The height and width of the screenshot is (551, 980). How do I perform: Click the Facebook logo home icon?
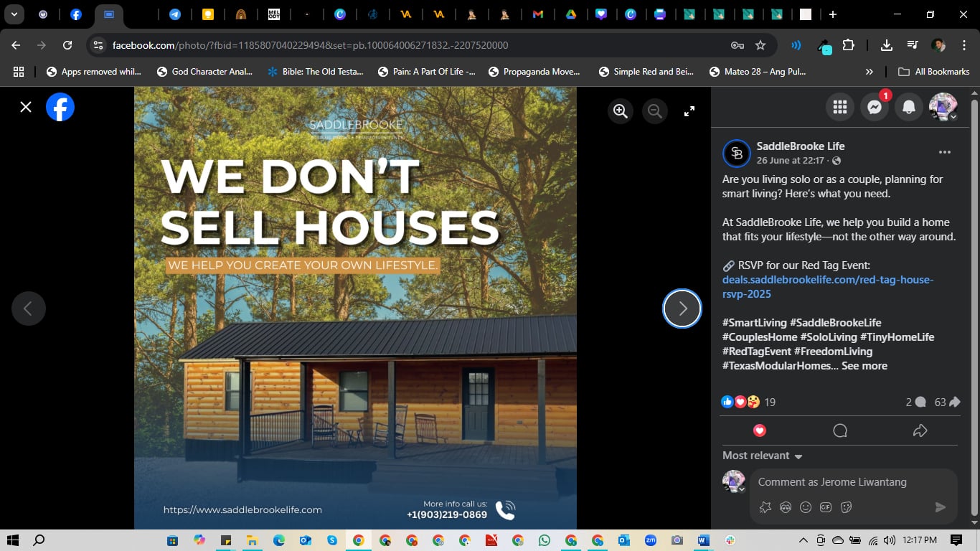coord(60,107)
